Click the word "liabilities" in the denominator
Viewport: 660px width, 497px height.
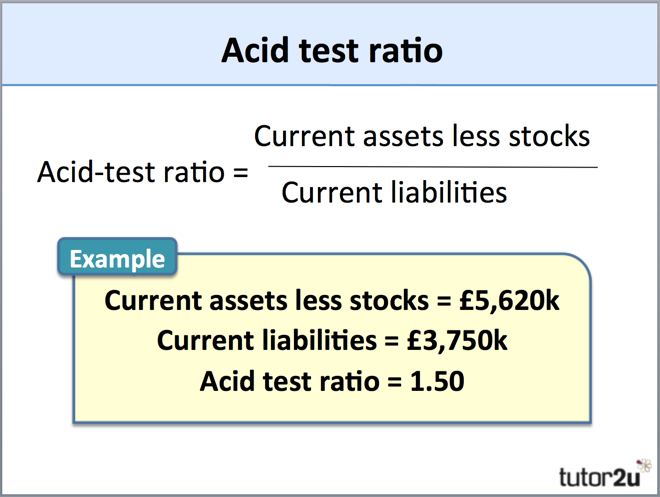pos(448,191)
